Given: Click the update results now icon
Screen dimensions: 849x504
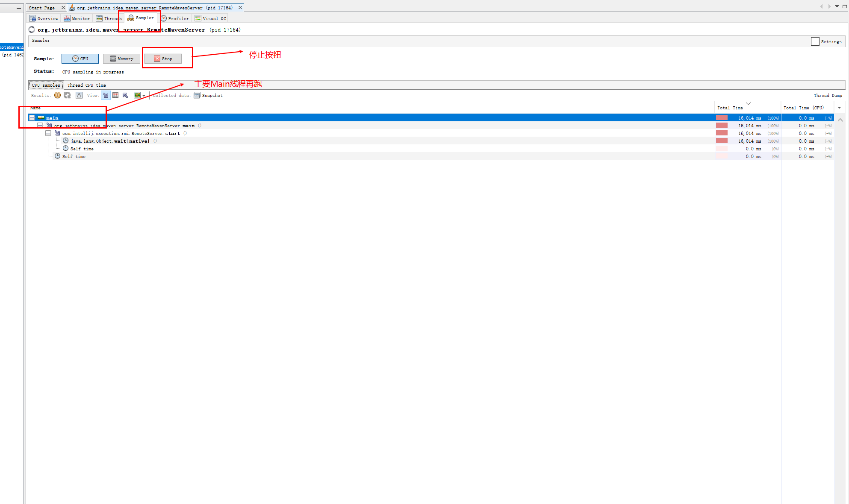Looking at the screenshot, I should point(67,95).
